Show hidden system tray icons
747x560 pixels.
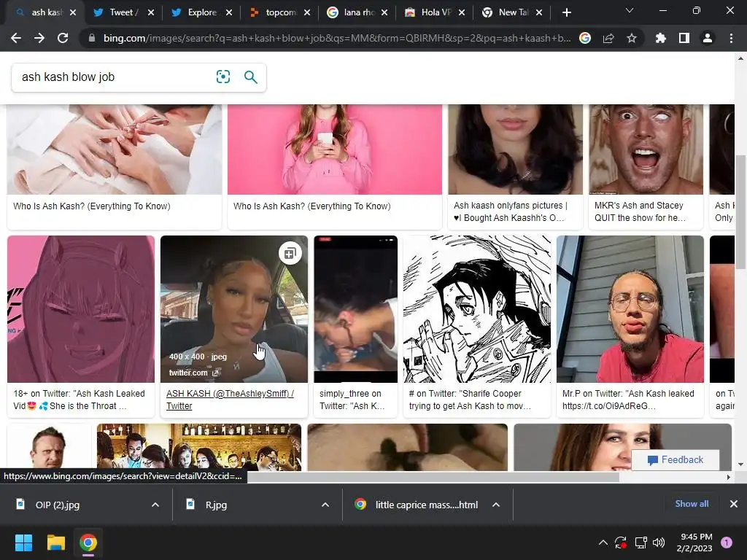pyautogui.click(x=603, y=542)
